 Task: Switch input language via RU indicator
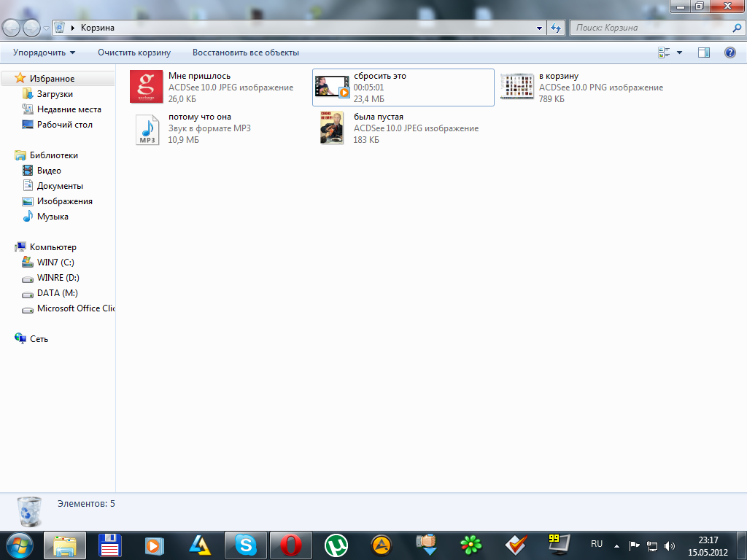[x=597, y=544]
